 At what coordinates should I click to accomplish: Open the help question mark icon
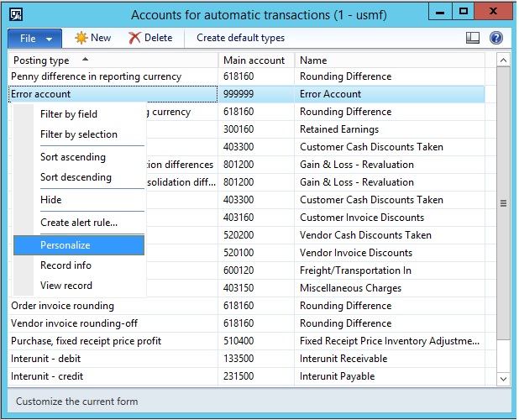tap(495, 38)
